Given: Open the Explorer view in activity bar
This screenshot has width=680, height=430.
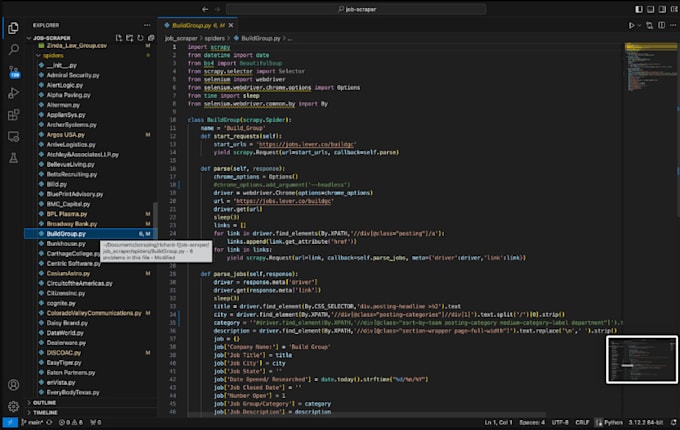Looking at the screenshot, I should [x=13, y=28].
